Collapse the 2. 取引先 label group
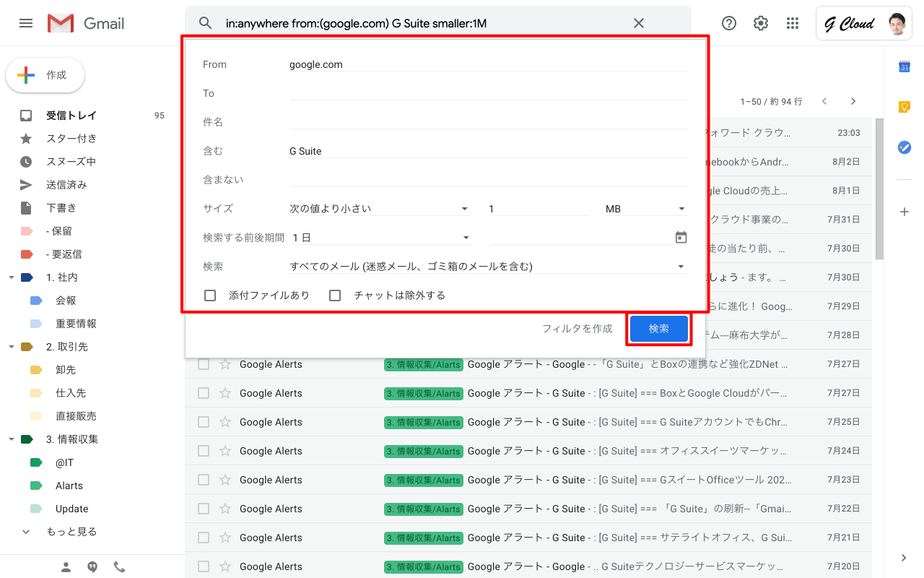924x578 pixels. pos(12,347)
